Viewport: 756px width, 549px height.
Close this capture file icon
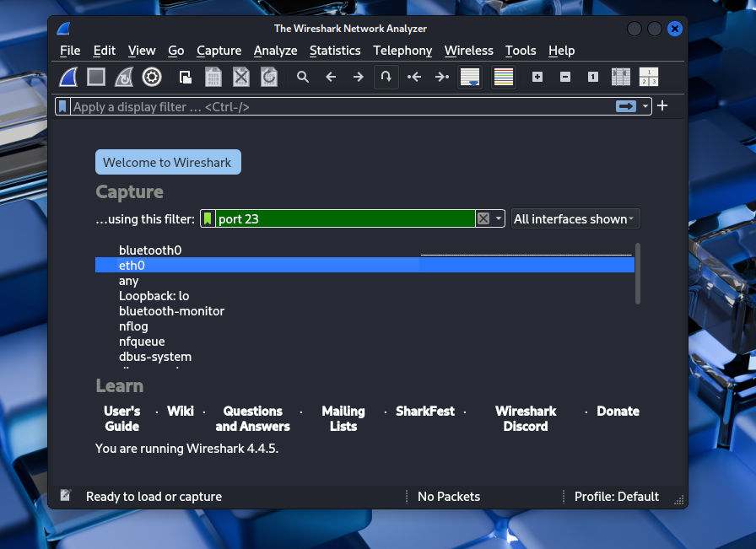click(241, 77)
